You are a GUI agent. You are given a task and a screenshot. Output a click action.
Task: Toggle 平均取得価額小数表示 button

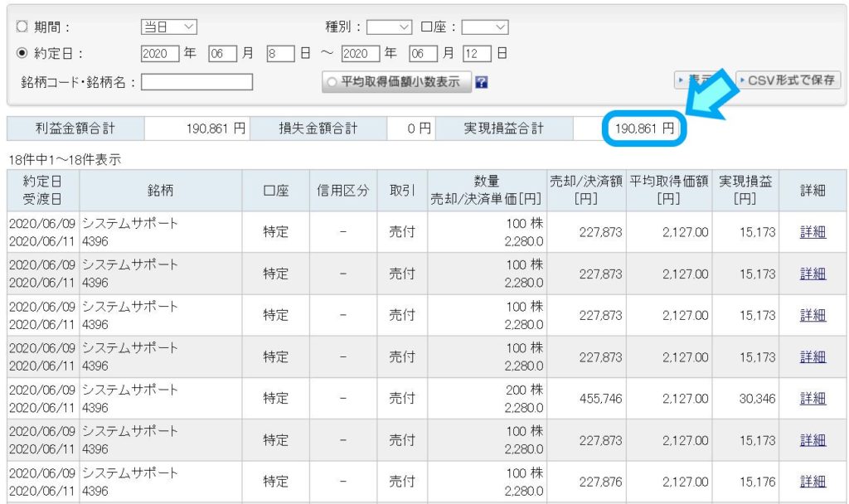click(396, 82)
